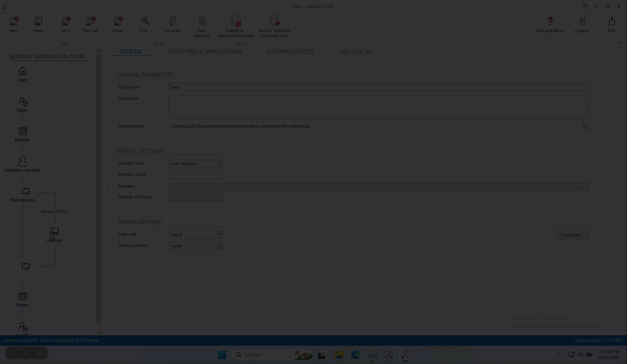Switch to USERTYPES & APPLICATIONS tab

coord(205,52)
